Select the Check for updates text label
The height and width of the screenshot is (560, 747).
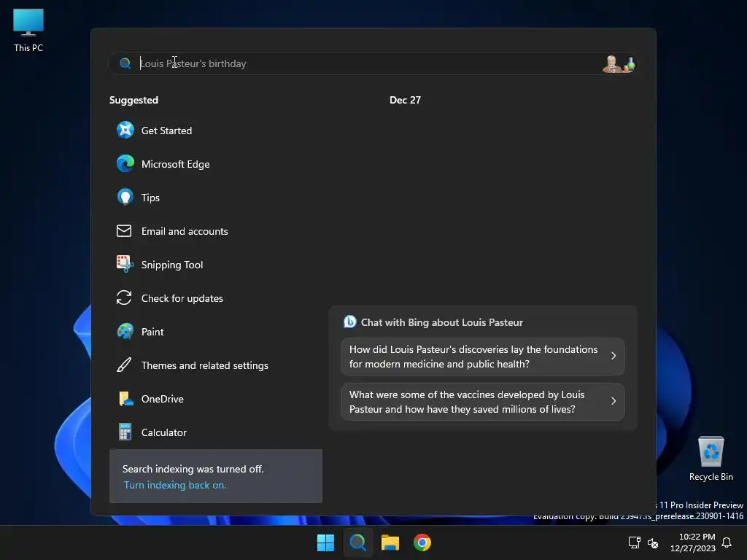click(x=182, y=298)
